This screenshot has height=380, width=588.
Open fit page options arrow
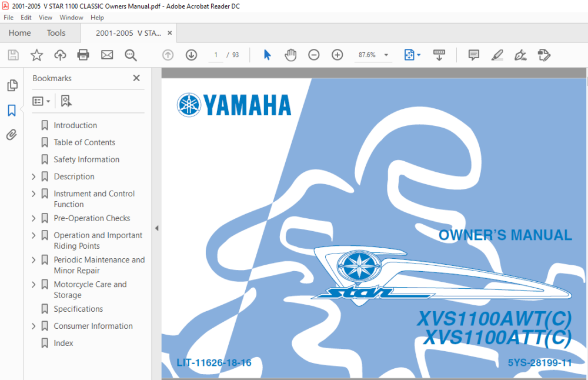click(x=419, y=55)
